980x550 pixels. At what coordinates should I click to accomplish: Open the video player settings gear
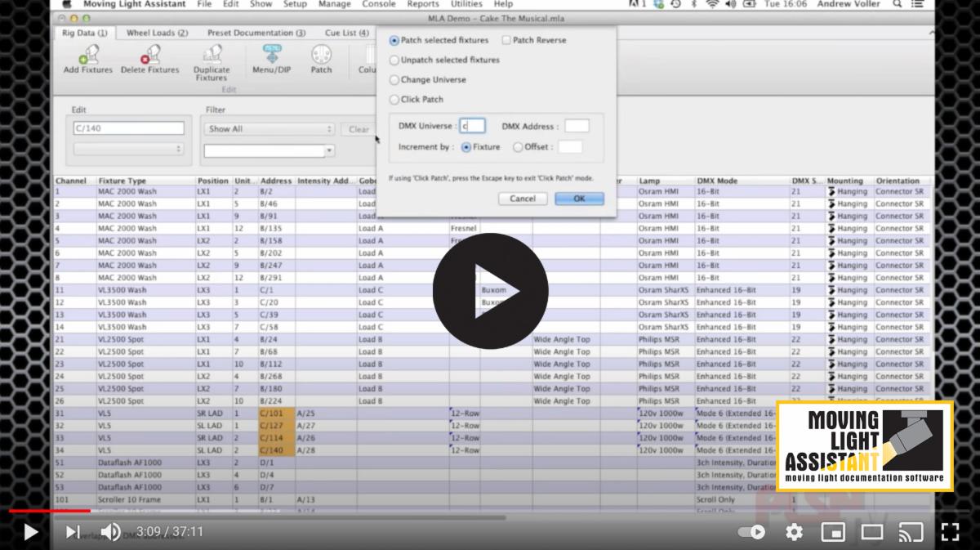[793, 532]
